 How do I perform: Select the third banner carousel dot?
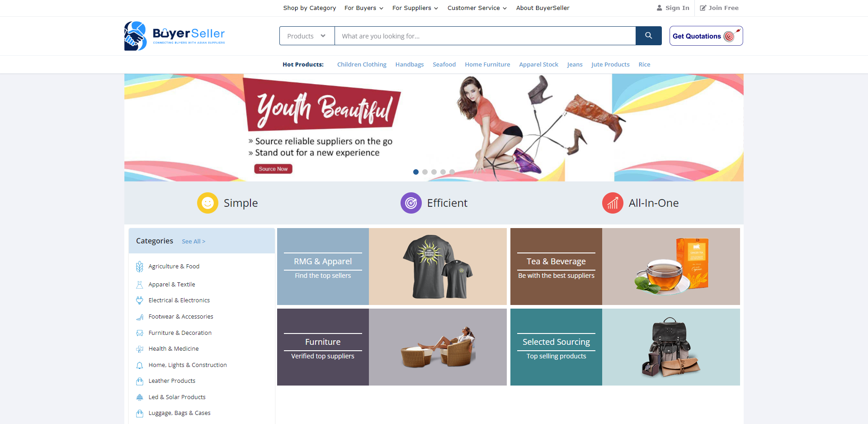434,172
